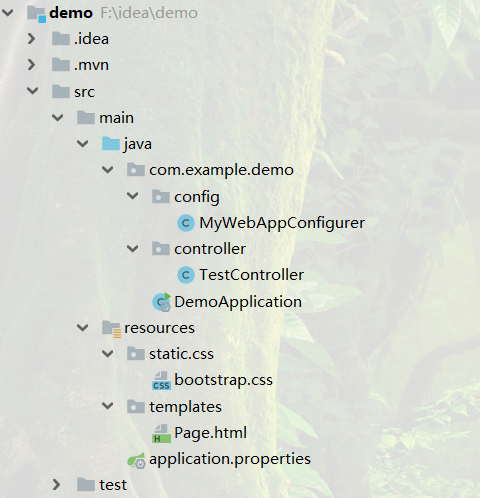The image size is (480, 498).
Task: Select the templates label
Action: tap(185, 407)
